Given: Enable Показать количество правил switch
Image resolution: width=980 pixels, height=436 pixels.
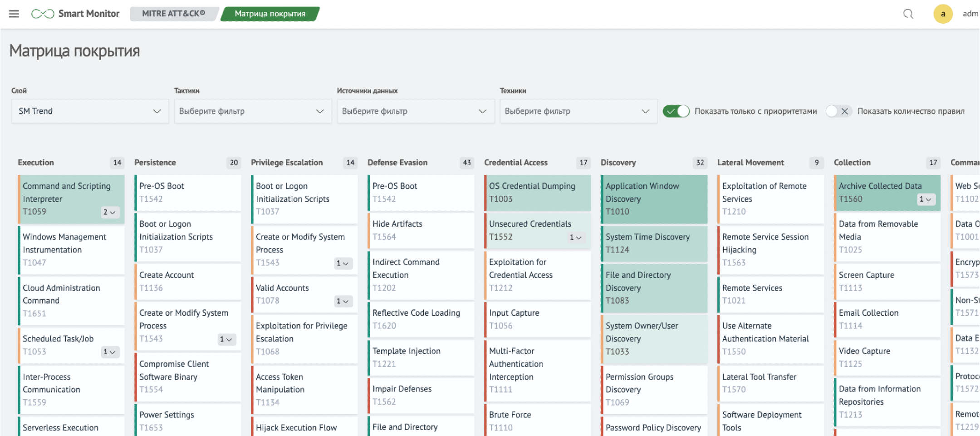Looking at the screenshot, I should pos(838,111).
